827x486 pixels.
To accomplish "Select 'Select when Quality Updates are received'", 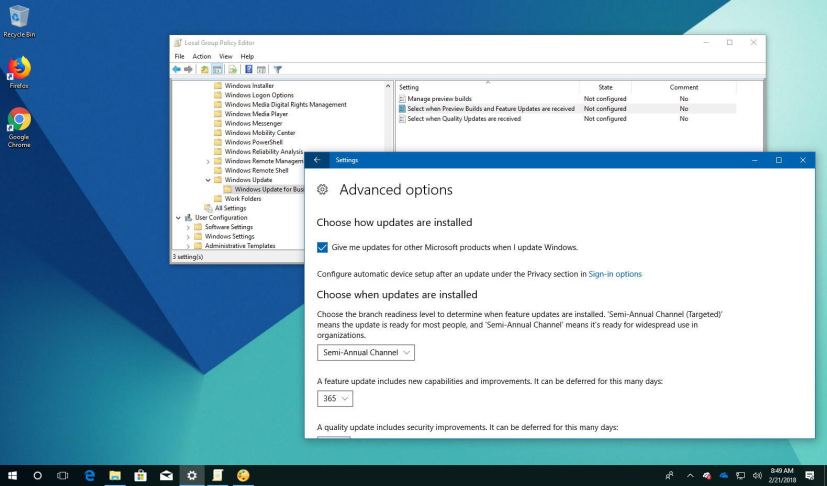I will point(464,119).
